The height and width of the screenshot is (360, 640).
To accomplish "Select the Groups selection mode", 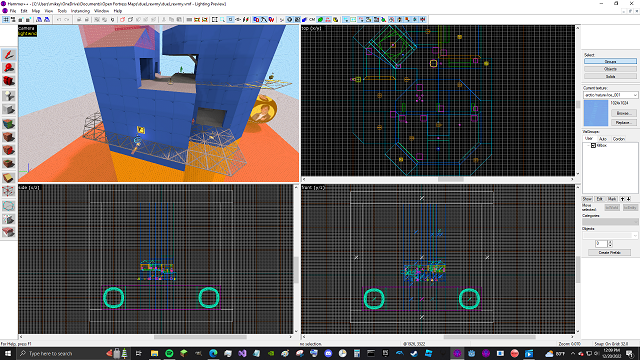I will (610, 62).
